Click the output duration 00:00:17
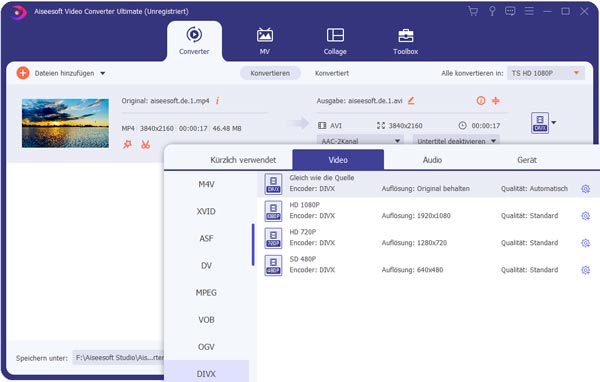The width and height of the screenshot is (600, 382). tap(486, 126)
